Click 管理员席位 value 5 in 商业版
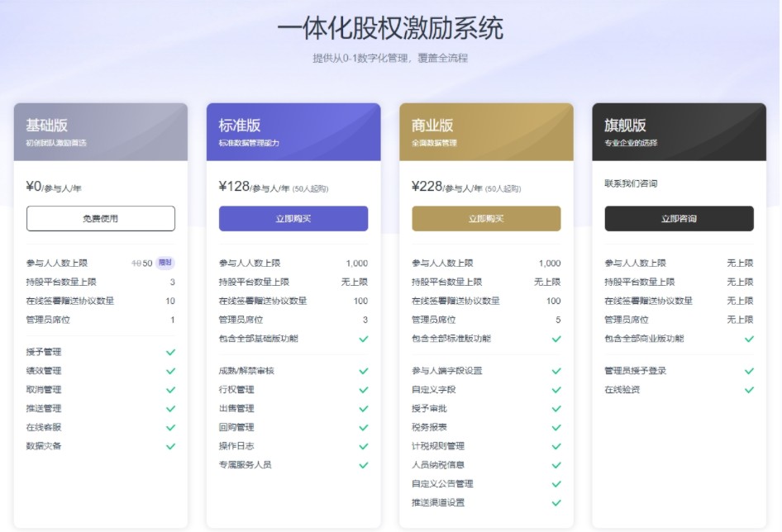This screenshot has height=532, width=782. tap(558, 320)
